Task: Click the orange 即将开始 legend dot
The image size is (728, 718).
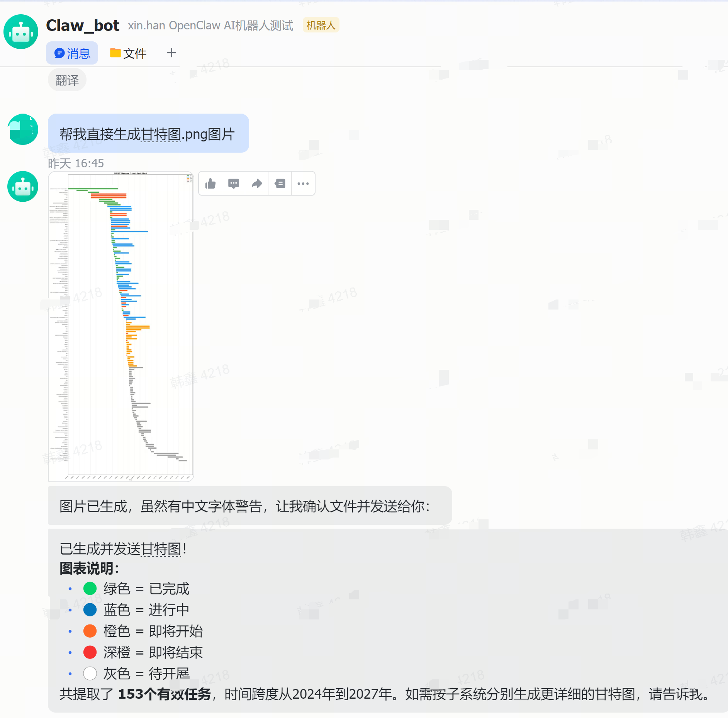Action: click(90, 631)
